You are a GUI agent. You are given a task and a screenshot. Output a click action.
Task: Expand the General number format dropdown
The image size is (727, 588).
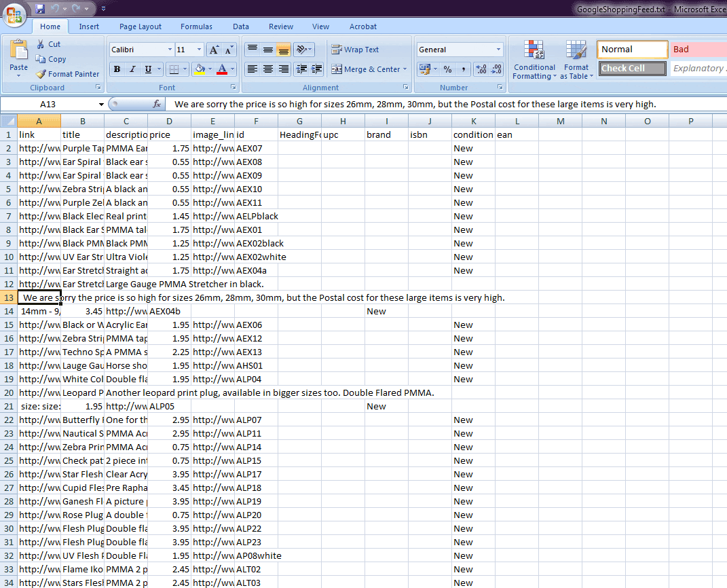498,50
